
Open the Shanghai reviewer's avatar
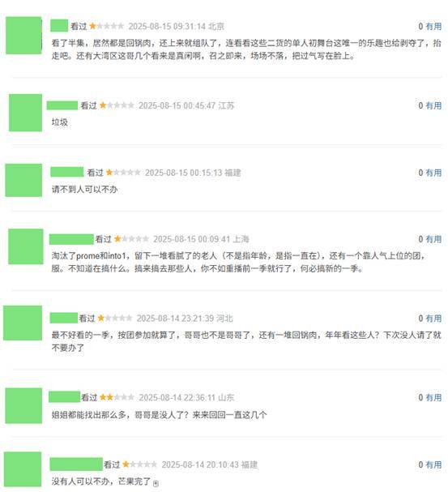coord(26,246)
